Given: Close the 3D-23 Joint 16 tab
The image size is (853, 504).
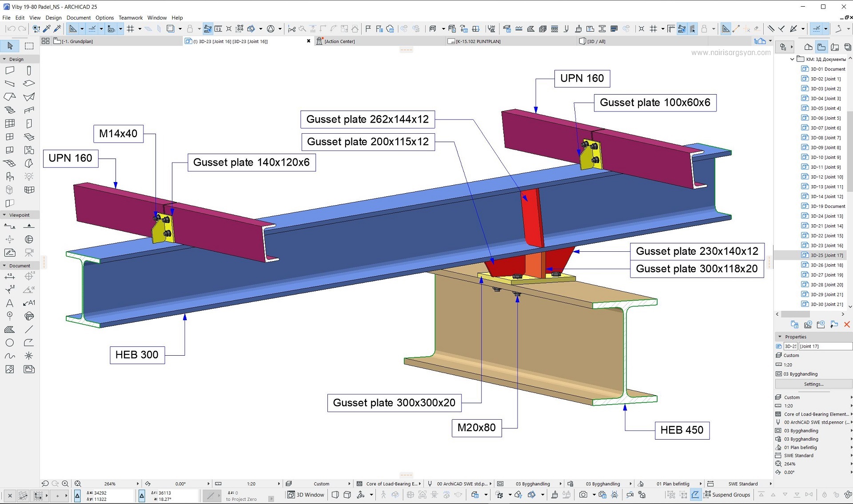Looking at the screenshot, I should (309, 41).
